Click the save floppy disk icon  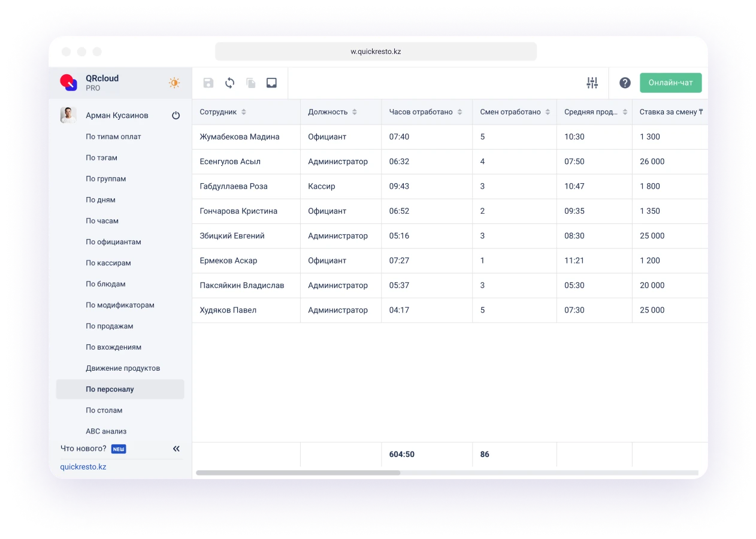208,83
